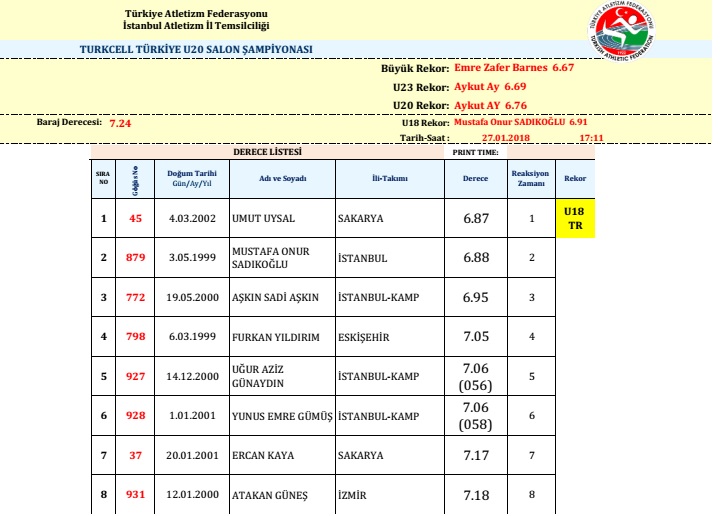Select the Adı ve Soyadı column header

[x=281, y=178]
